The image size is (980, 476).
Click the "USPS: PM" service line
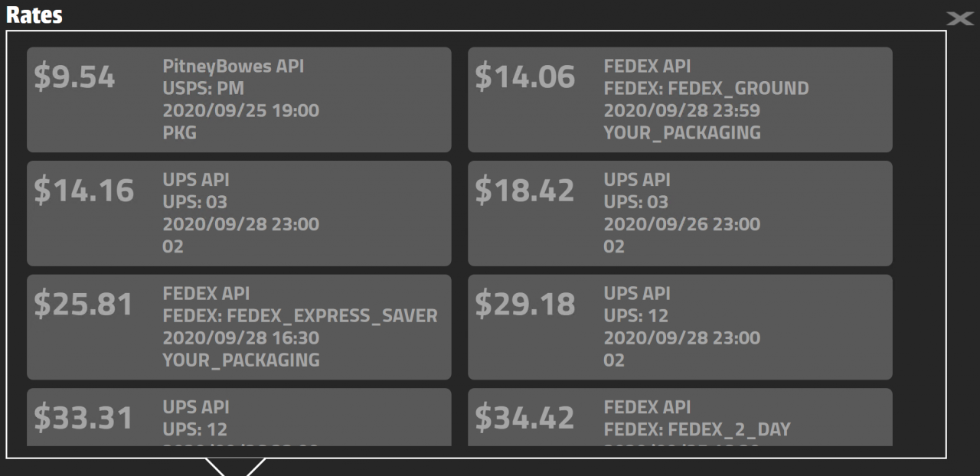point(203,89)
